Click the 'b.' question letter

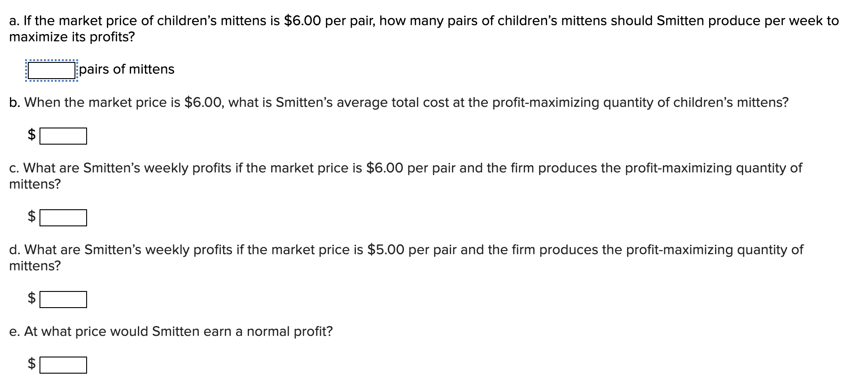(x=14, y=102)
